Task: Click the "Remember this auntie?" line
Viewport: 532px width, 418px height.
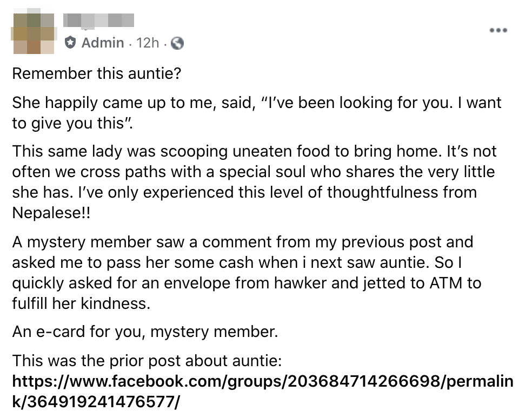Action: coord(96,73)
